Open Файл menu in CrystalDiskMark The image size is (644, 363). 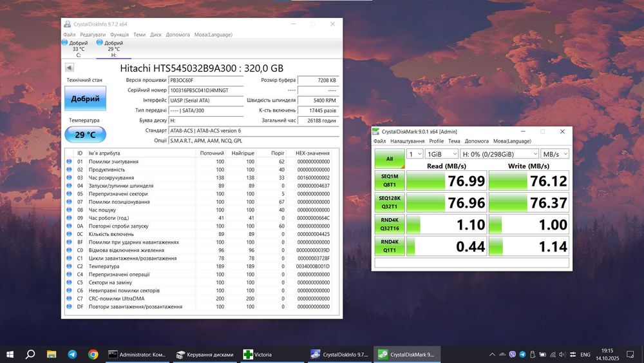point(379,141)
